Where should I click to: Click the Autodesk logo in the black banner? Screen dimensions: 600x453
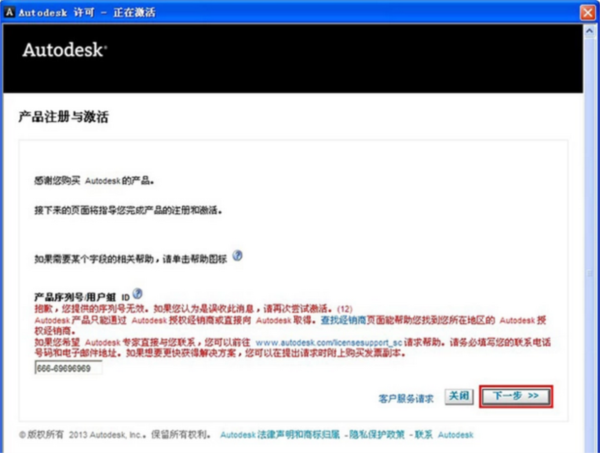tap(64, 50)
